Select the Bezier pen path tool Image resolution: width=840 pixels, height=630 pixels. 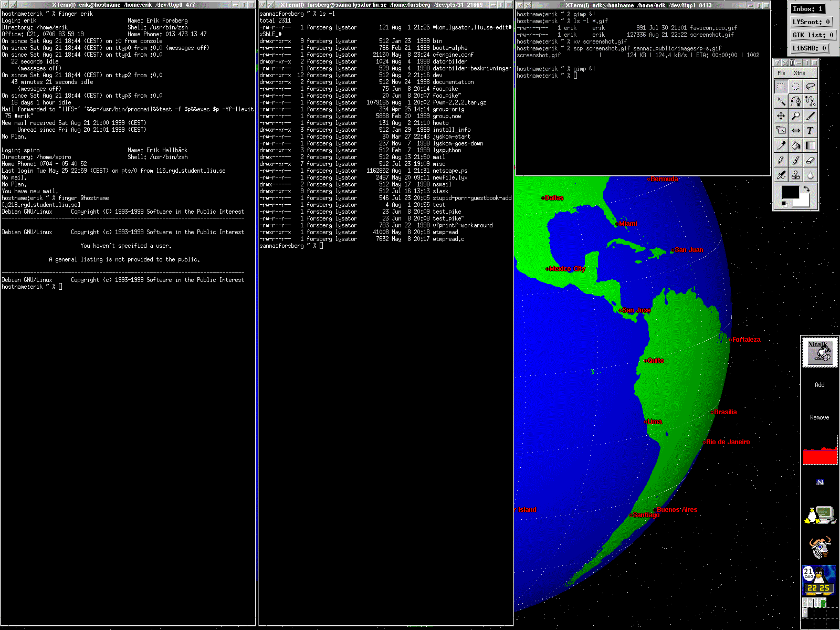point(796,101)
